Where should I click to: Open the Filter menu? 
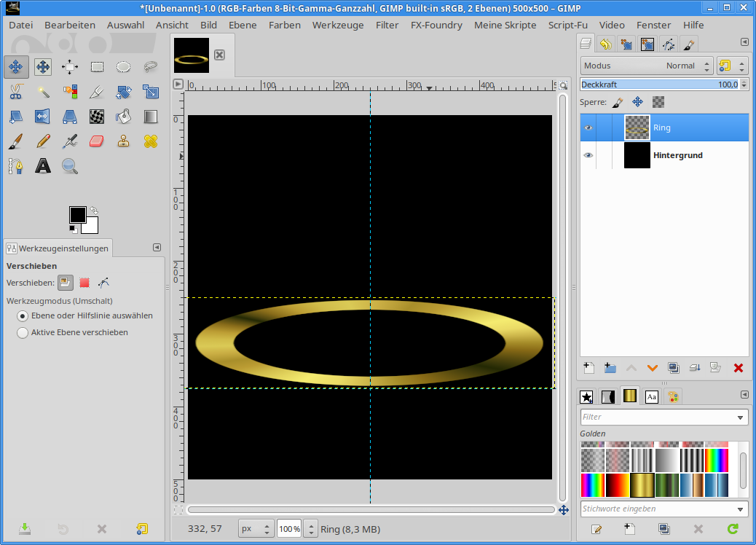(x=387, y=25)
